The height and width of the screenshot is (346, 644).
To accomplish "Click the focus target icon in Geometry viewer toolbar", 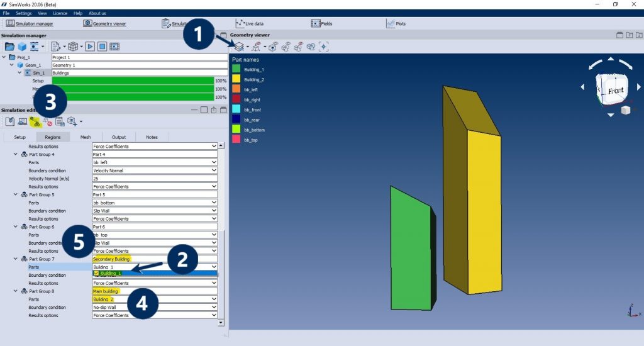I will click(324, 47).
